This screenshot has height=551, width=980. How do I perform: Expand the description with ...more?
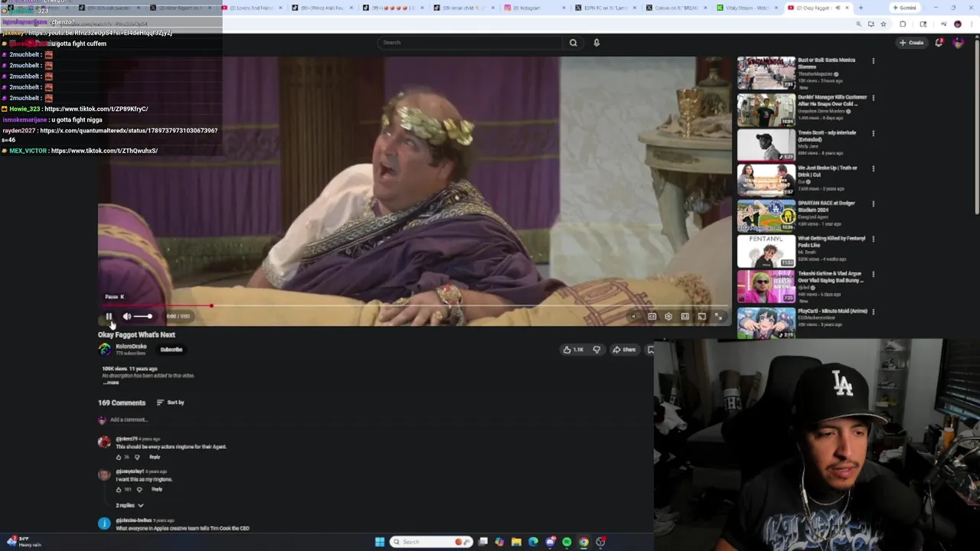pyautogui.click(x=110, y=382)
